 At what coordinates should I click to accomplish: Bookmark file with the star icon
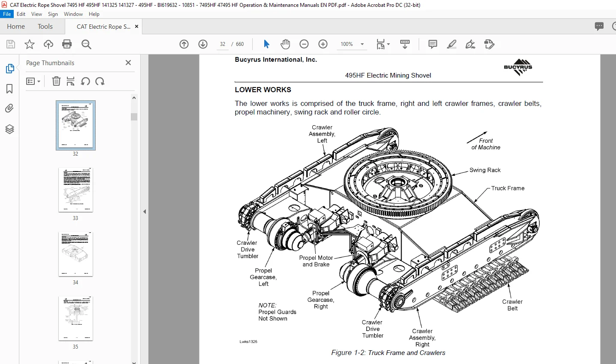(30, 44)
